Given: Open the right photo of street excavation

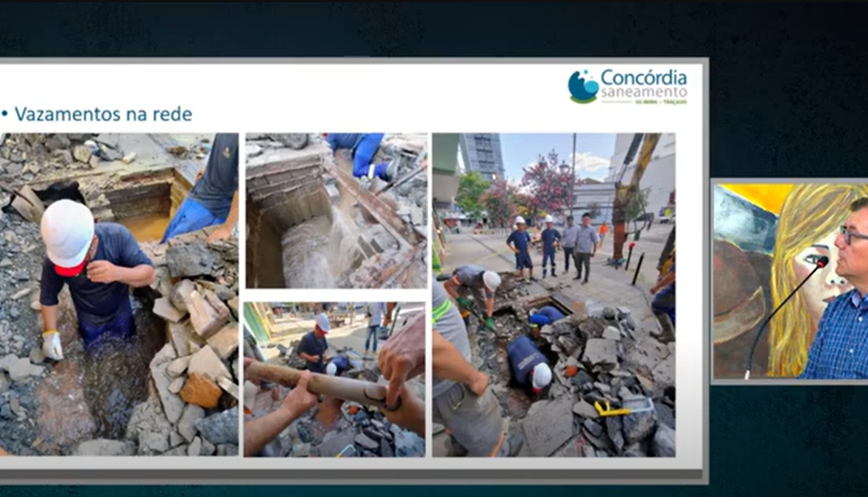Looking at the screenshot, I should coord(553,294).
